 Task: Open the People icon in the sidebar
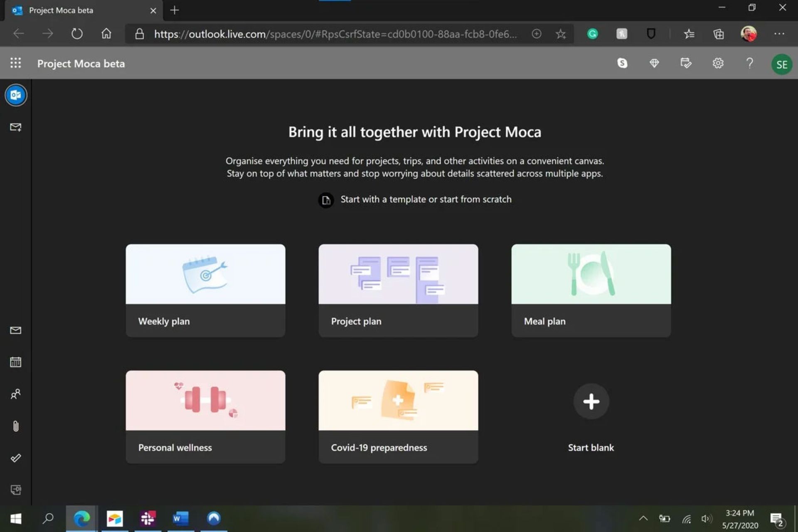coord(16,394)
